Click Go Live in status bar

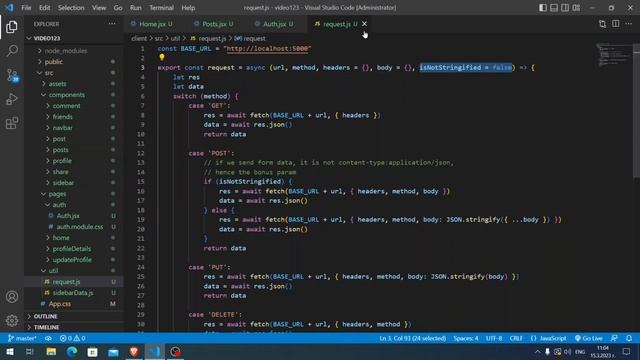click(x=589, y=338)
